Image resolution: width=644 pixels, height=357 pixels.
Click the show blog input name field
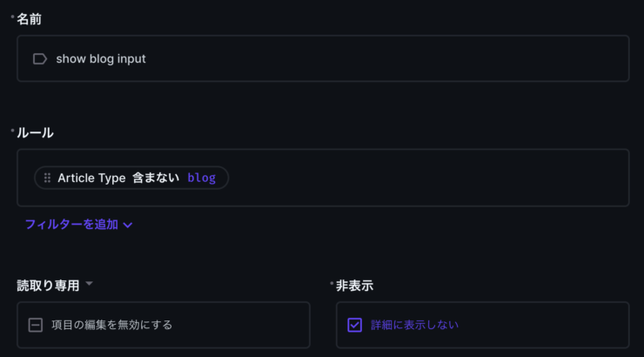point(323,58)
